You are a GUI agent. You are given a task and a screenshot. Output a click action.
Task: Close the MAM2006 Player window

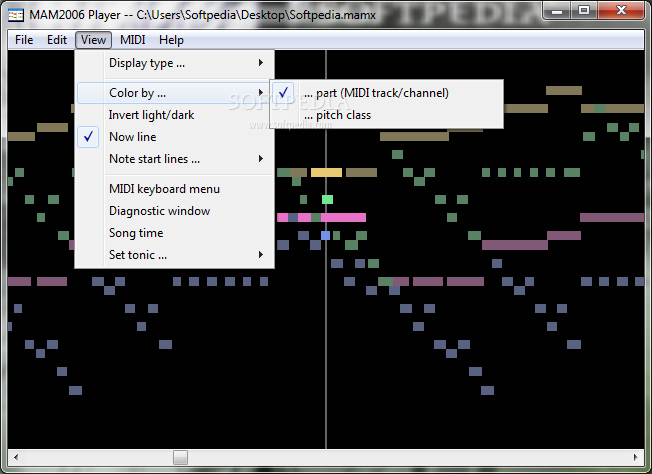[x=621, y=10]
